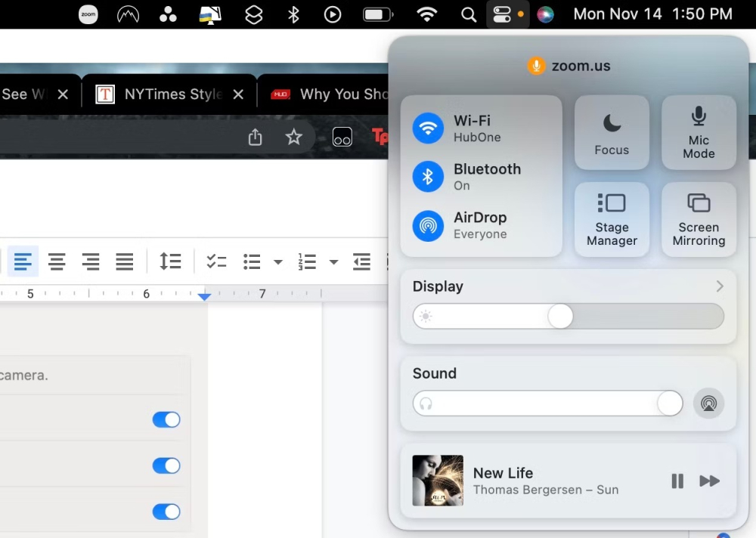Select the zoom.us audio source button
The image size is (756, 538).
(536, 66)
